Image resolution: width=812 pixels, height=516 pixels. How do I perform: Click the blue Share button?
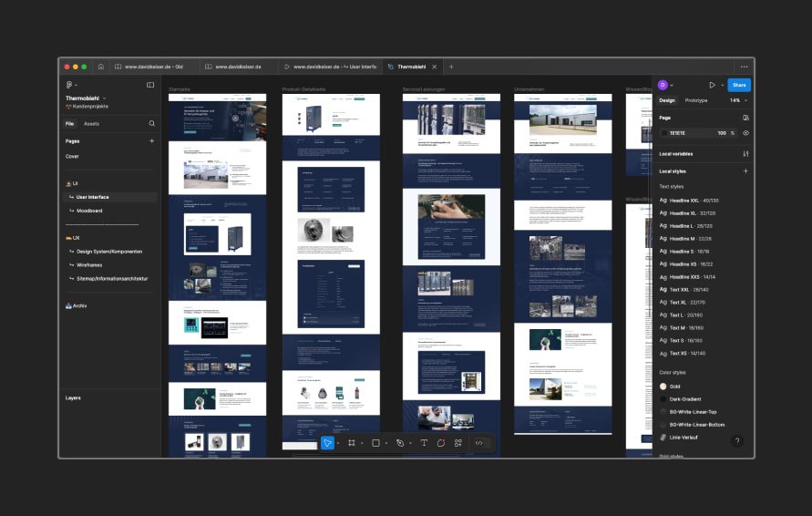pyautogui.click(x=739, y=85)
